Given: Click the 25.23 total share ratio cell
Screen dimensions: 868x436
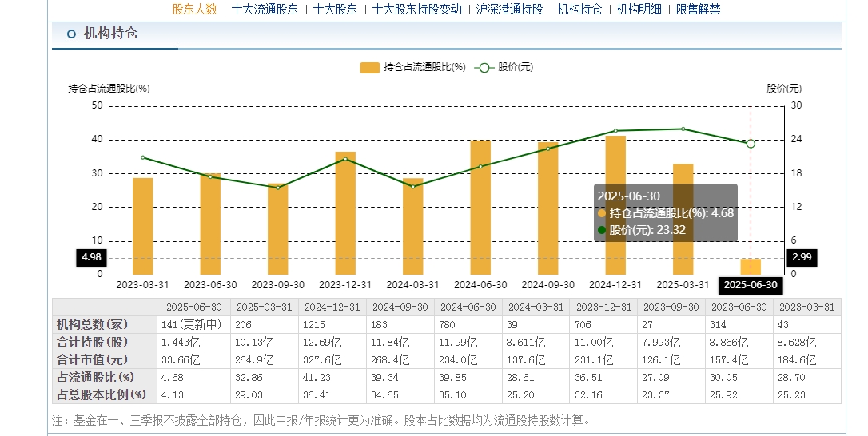Looking at the screenshot, I should pos(807,395).
